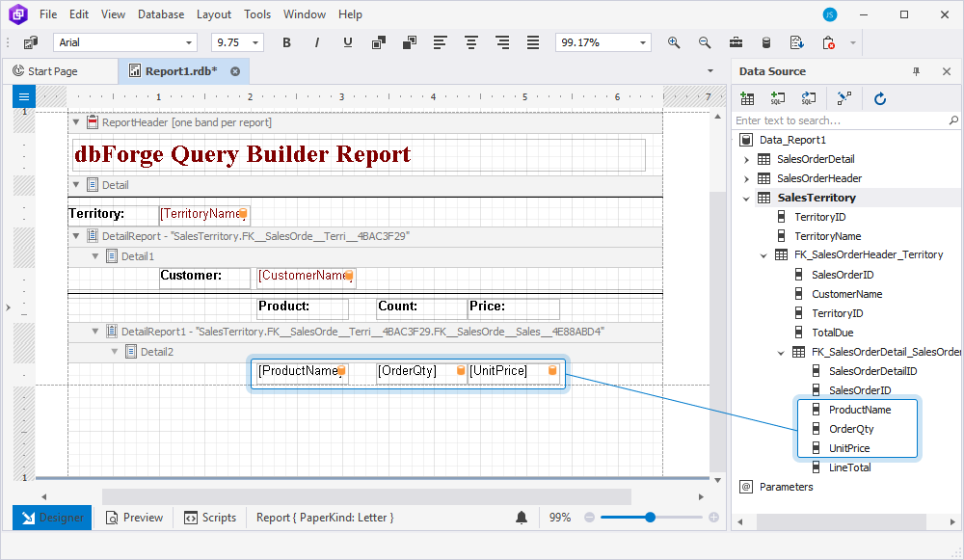Toggle Italic formatting button
Viewport: 964px width, 560px height.
pos(316,42)
